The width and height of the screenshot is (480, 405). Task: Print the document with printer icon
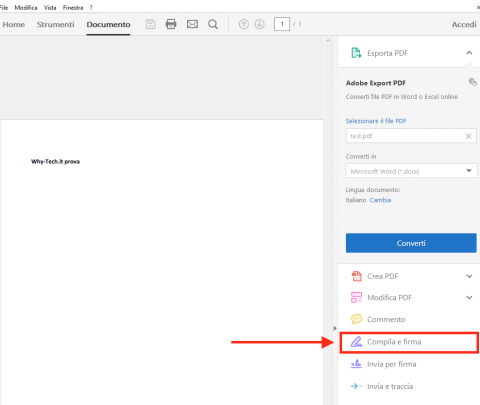pyautogui.click(x=171, y=24)
